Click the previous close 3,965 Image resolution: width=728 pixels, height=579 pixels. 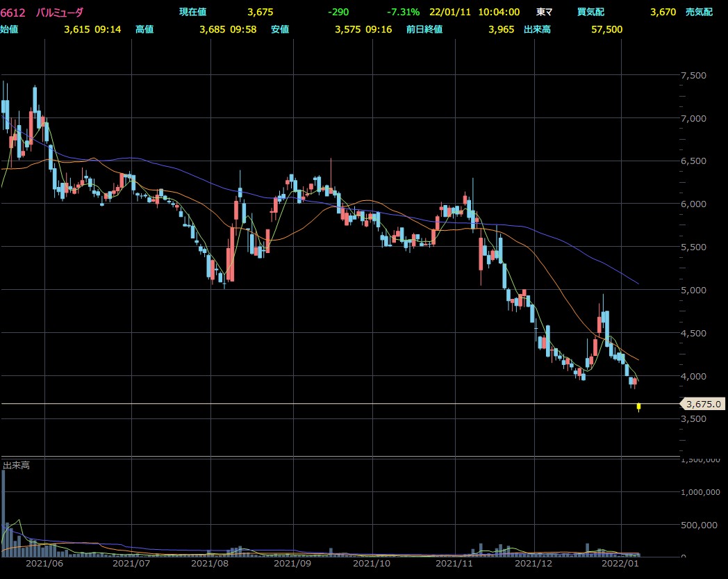[502, 29]
